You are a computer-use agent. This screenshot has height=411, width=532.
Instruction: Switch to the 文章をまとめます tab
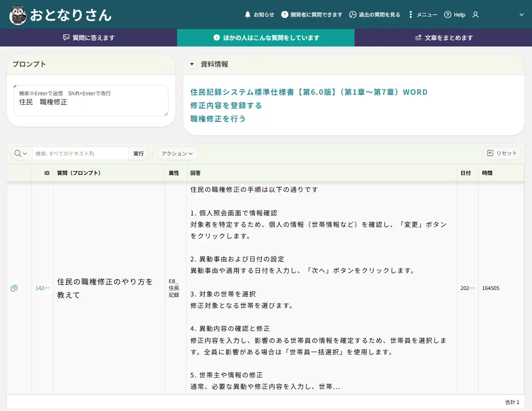click(x=443, y=38)
